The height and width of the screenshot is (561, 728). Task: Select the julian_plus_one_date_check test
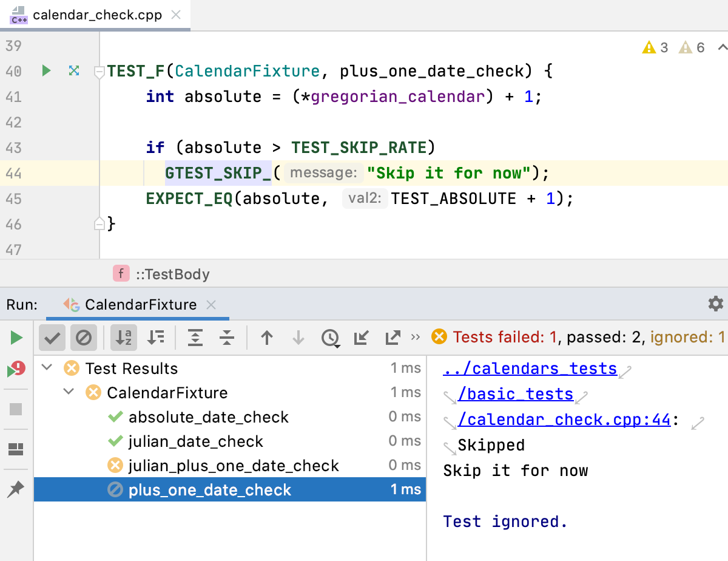(230, 466)
